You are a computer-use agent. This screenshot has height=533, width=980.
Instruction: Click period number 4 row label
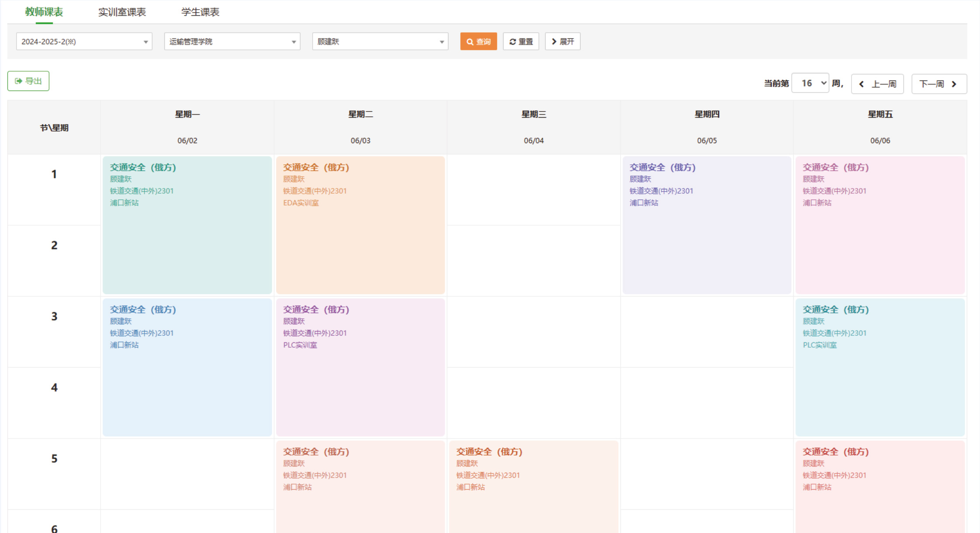click(54, 387)
